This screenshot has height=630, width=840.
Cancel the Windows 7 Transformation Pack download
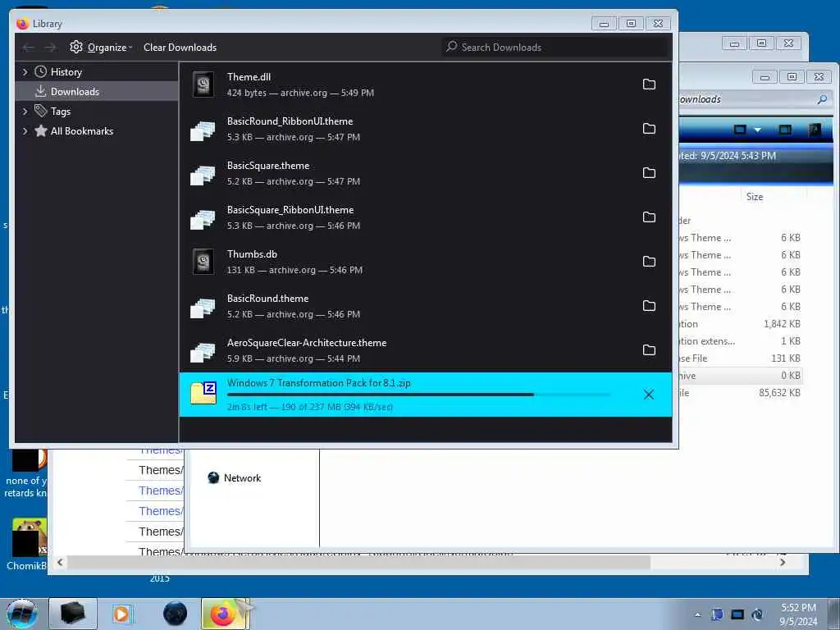[x=648, y=395]
